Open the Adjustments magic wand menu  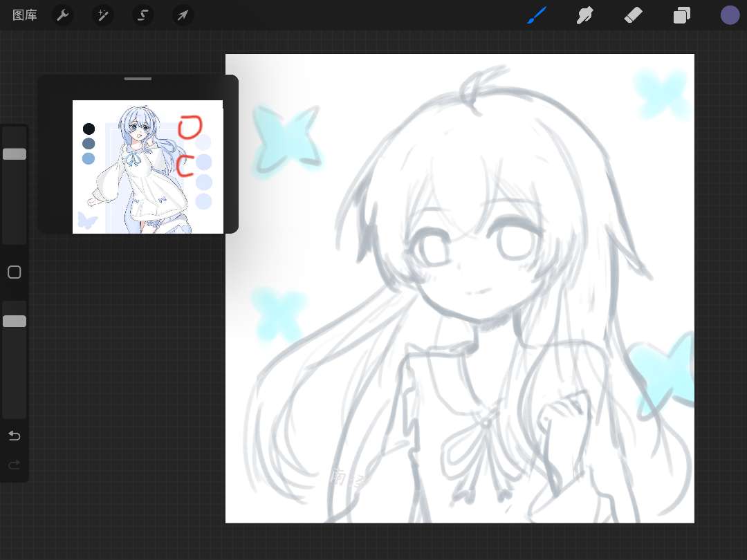(x=103, y=15)
